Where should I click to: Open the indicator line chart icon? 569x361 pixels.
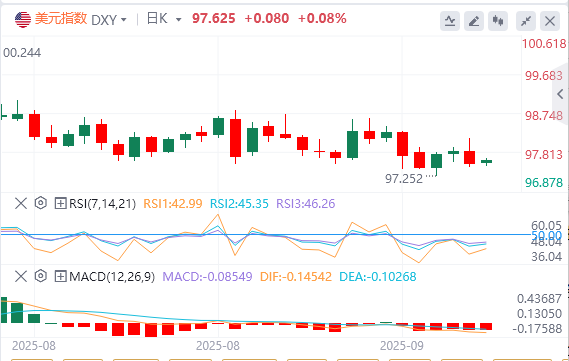pyautogui.click(x=450, y=21)
